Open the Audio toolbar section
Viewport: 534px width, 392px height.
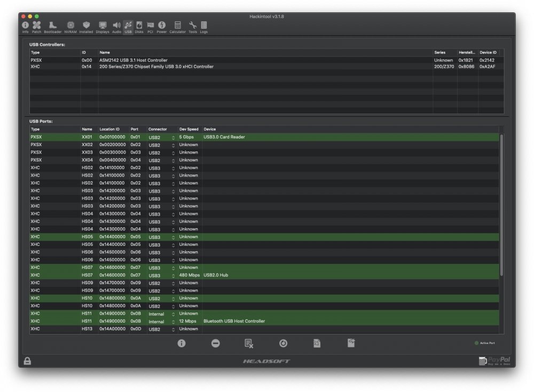[x=116, y=27]
